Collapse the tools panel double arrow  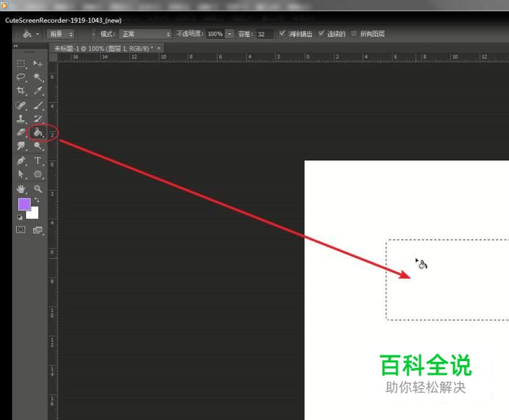click(15, 46)
